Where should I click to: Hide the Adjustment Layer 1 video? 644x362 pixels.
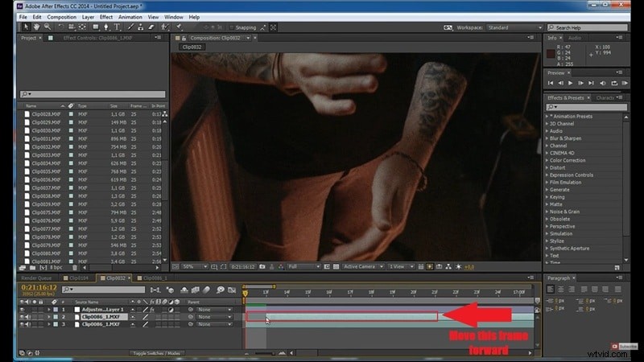23,310
